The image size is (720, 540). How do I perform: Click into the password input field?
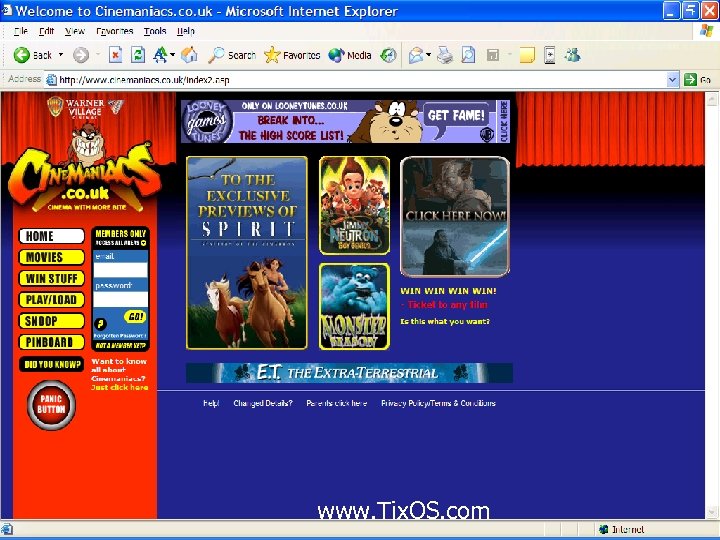[x=121, y=299]
